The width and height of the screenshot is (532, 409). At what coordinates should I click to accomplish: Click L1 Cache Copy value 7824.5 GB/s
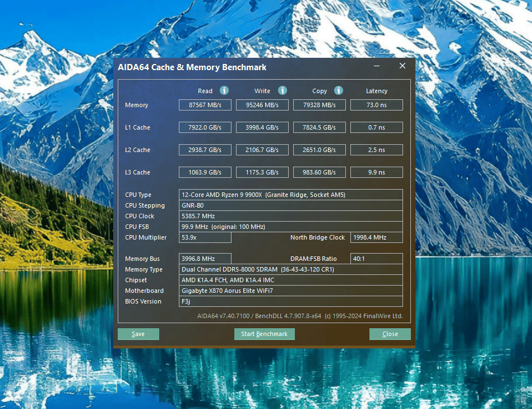click(x=320, y=127)
